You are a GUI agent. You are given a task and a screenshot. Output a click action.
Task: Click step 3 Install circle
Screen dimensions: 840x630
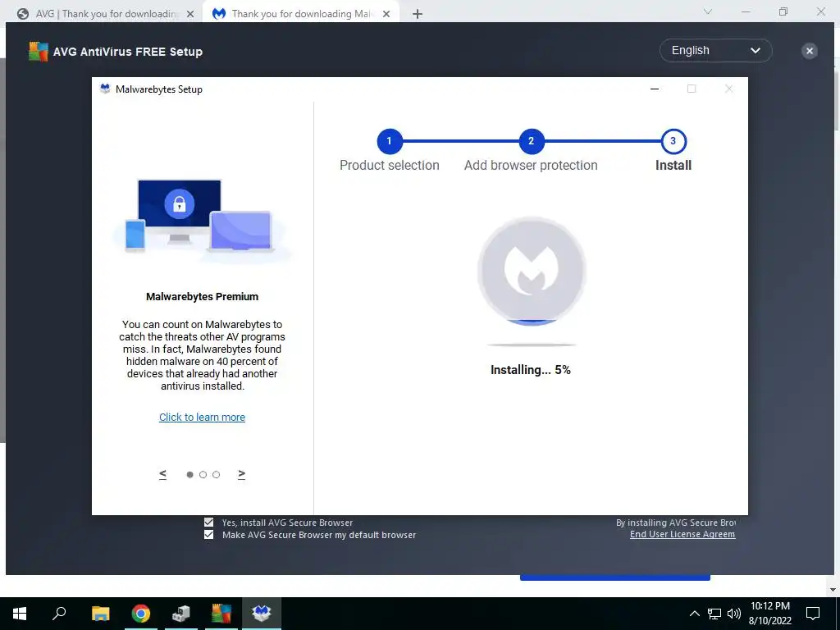point(673,141)
